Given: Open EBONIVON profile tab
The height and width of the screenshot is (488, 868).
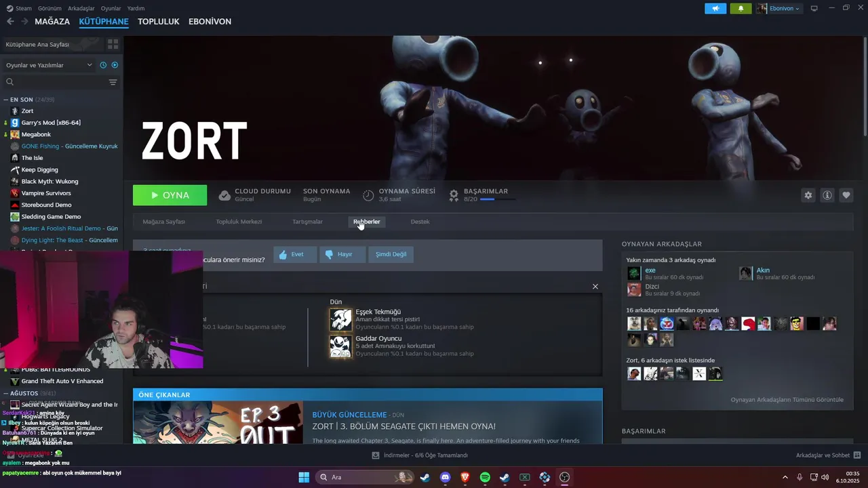Looking at the screenshot, I should coord(210,22).
